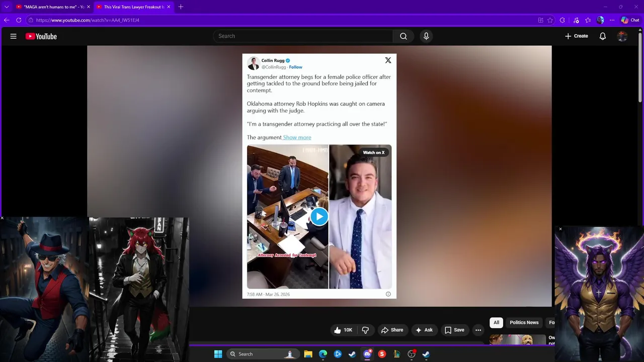644x362 pixels.
Task: Open the tweet info circle icon
Action: pyautogui.click(x=388, y=294)
